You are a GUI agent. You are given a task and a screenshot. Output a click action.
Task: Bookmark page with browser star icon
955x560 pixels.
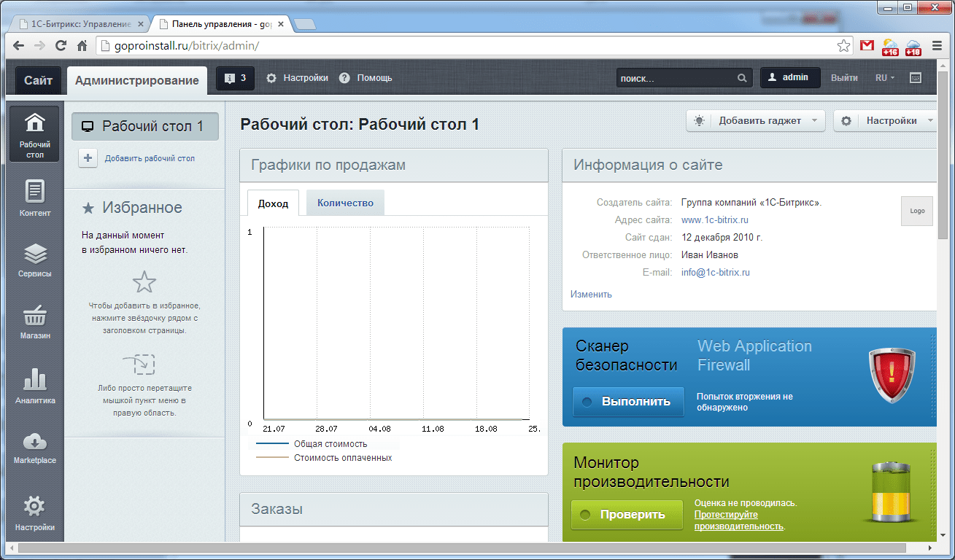click(844, 45)
